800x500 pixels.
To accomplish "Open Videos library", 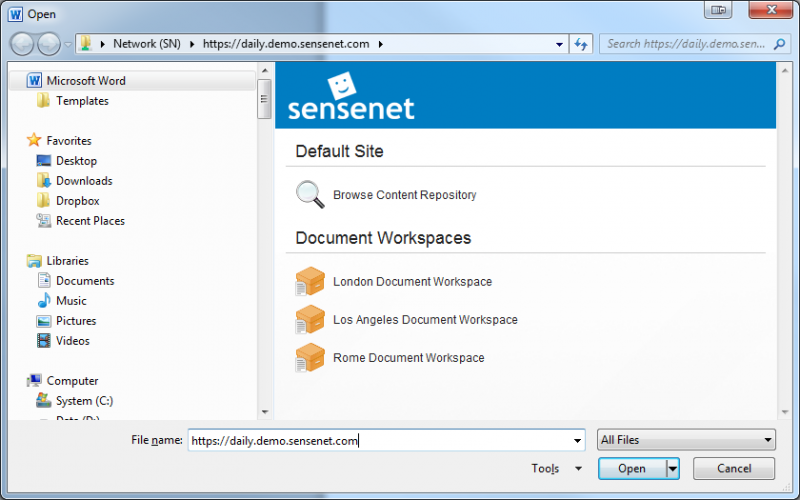I will (73, 341).
